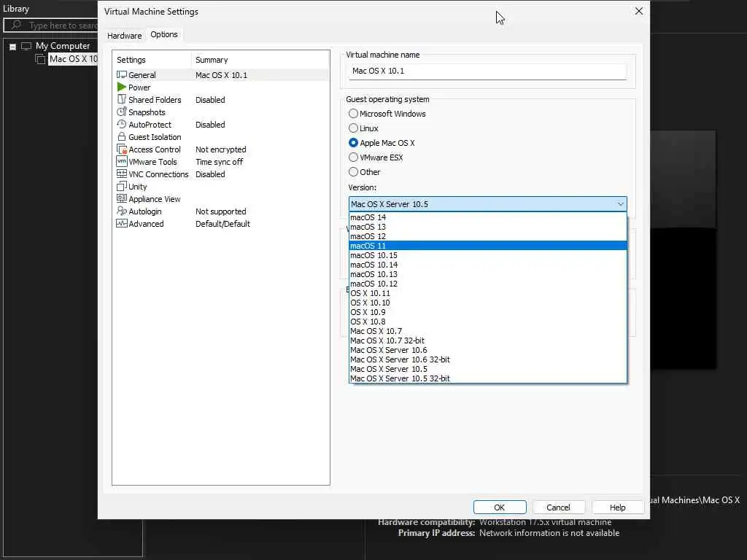This screenshot has height=560, width=747.
Task: Pick macOS 12 from version list
Action: coord(488,236)
